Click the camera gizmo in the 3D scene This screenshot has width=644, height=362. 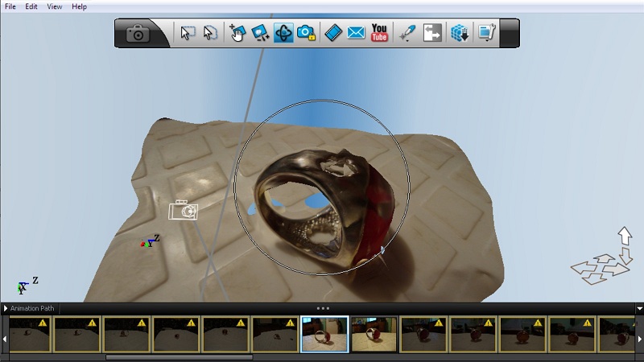(184, 210)
